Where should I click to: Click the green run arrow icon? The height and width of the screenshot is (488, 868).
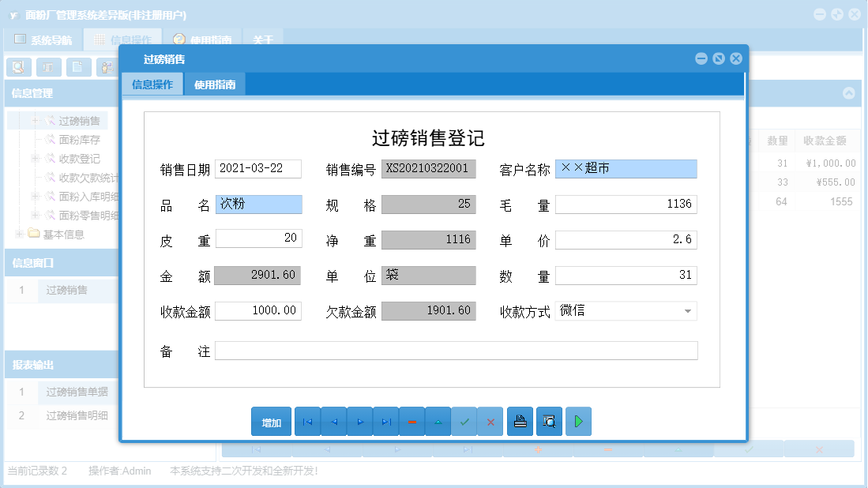[x=577, y=421]
